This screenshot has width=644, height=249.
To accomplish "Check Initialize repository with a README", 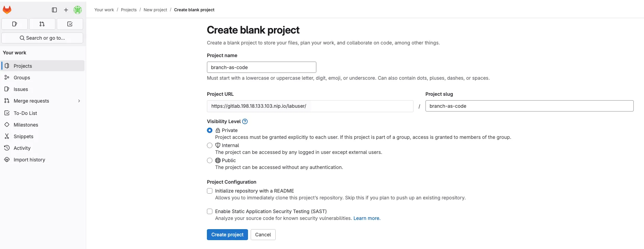I will coord(209,191).
